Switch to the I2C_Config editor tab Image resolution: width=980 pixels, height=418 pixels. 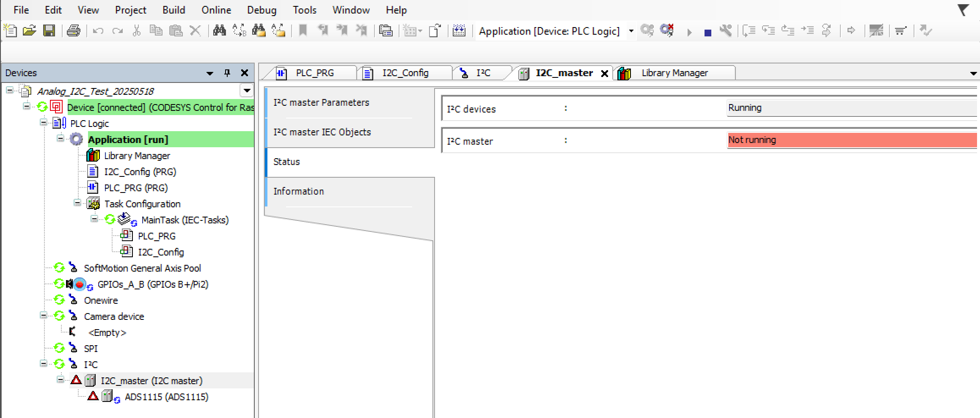(x=405, y=73)
